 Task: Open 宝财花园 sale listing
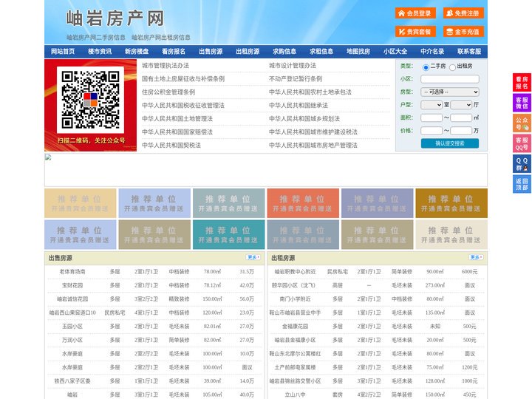[72, 285]
